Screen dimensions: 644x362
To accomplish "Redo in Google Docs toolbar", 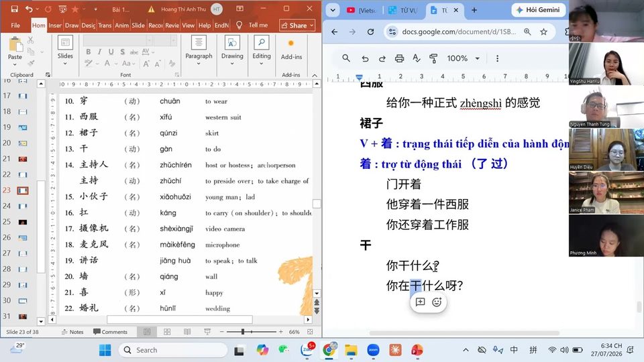I will 382,58.
